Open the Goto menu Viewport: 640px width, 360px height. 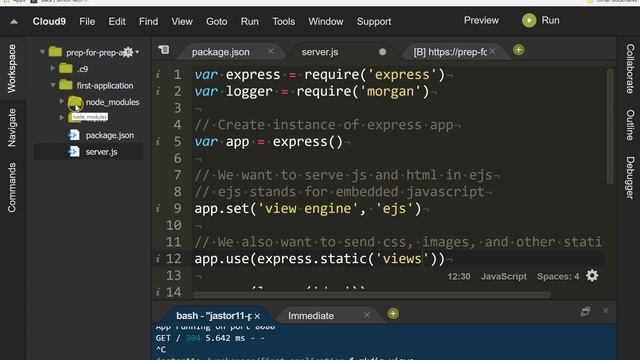tap(216, 21)
